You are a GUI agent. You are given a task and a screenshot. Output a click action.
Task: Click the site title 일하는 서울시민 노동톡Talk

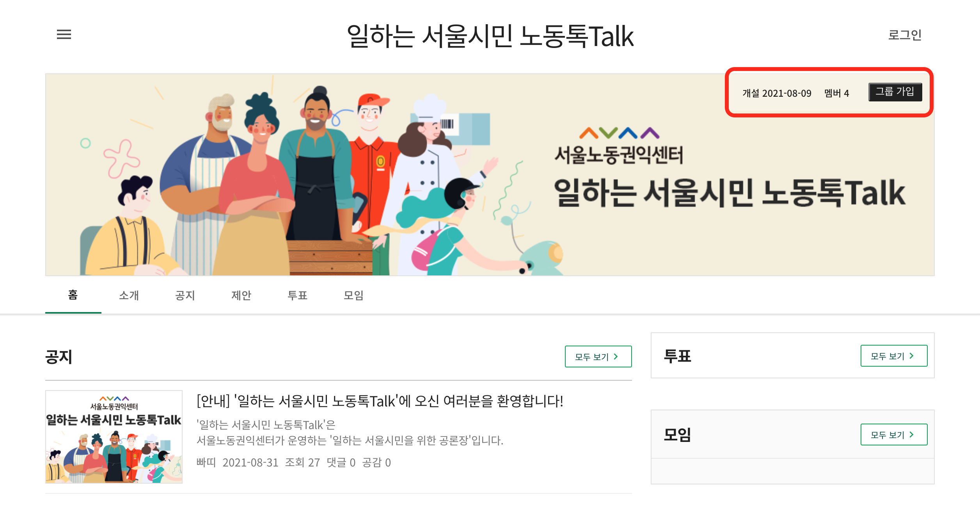pyautogui.click(x=490, y=36)
